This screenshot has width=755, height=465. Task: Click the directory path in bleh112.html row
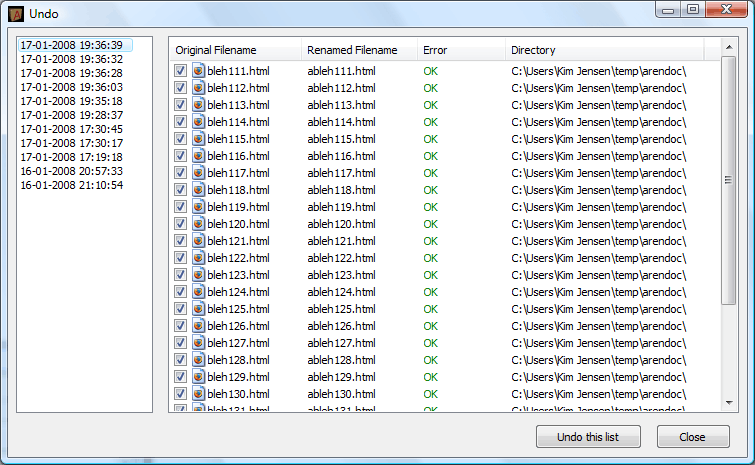(599, 88)
